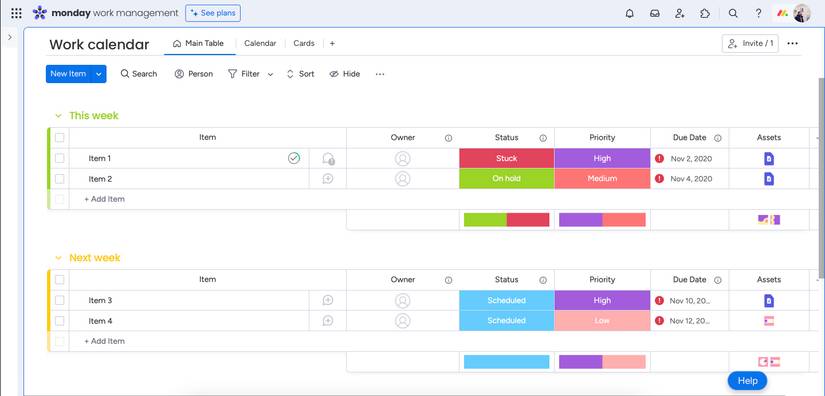The width and height of the screenshot is (825, 396).
Task: Click This week status summary bar
Action: tap(507, 220)
